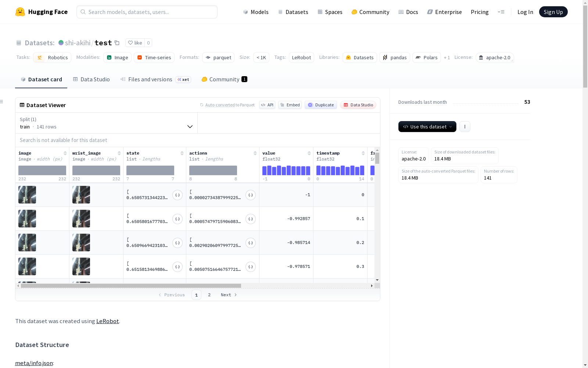
Task: Open the image thumbnail in the -1 row
Action: click(27, 195)
